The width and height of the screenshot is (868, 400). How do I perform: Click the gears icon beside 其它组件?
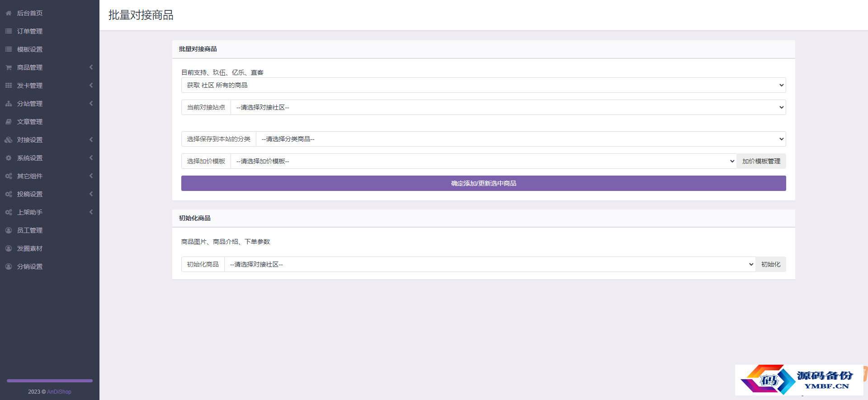tap(9, 176)
